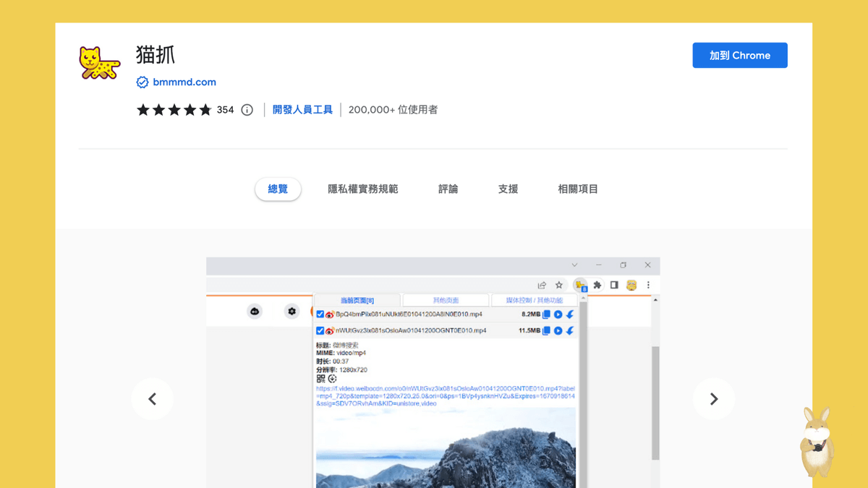Click the preview screenshot image
868x488 pixels.
(433, 372)
